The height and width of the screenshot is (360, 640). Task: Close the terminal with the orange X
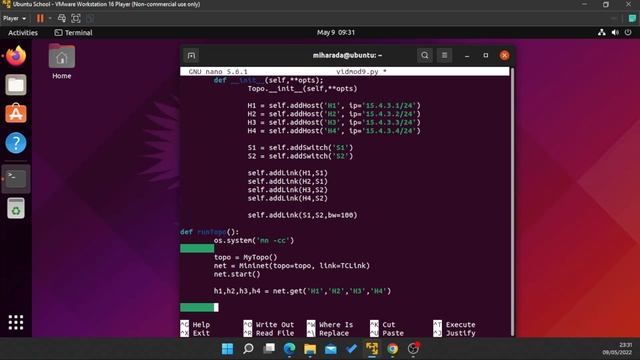tap(504, 56)
